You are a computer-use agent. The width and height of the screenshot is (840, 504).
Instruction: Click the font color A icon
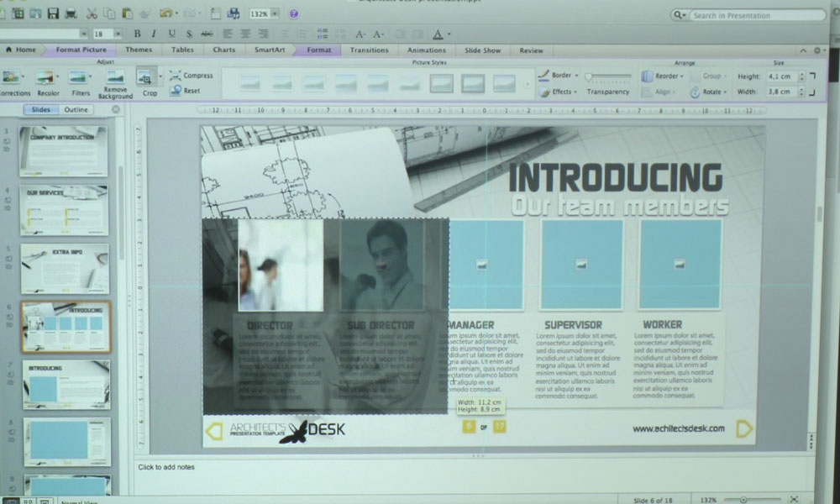coord(438,34)
